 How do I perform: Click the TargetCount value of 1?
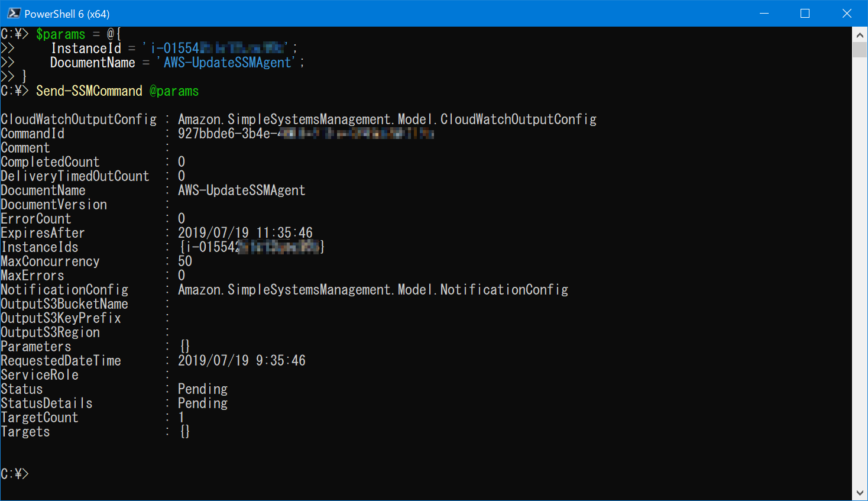point(181,417)
